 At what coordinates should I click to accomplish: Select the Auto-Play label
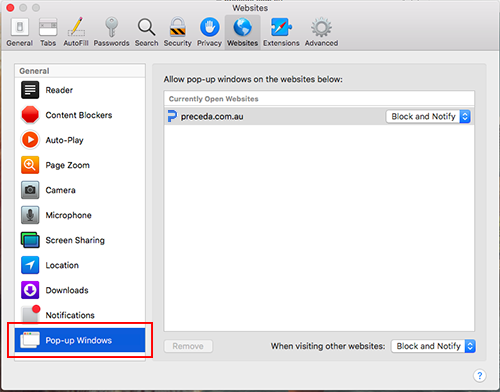(64, 140)
